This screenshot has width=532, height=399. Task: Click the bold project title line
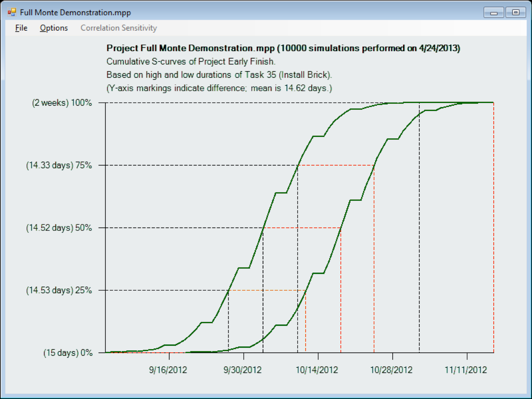[x=283, y=48]
